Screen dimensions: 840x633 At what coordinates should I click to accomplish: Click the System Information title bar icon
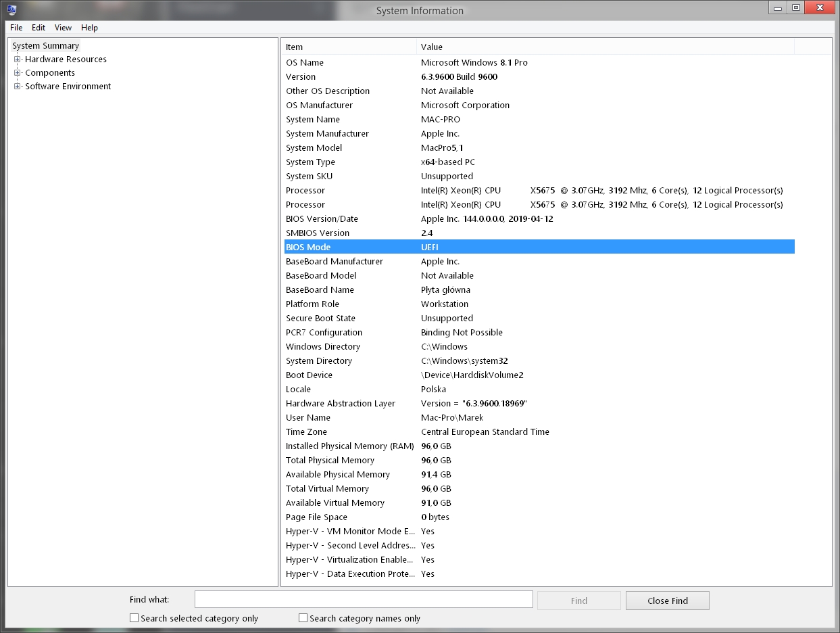tap(11, 9)
